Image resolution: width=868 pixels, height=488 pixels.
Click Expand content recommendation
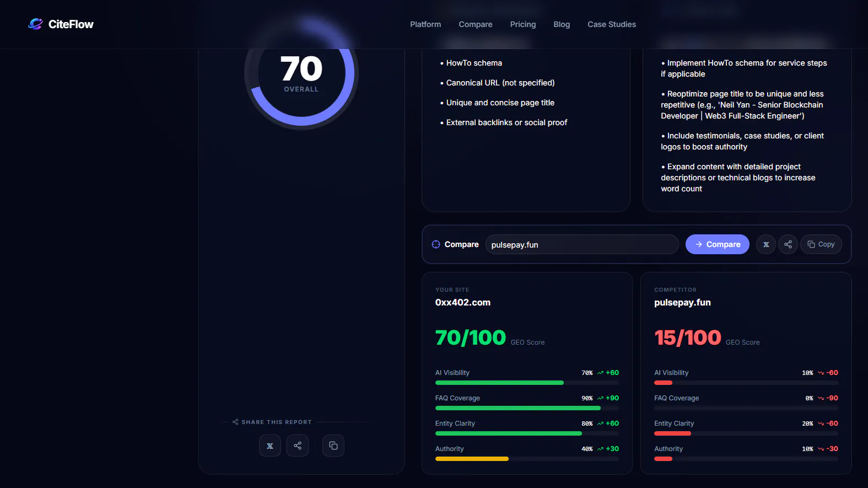(x=738, y=178)
